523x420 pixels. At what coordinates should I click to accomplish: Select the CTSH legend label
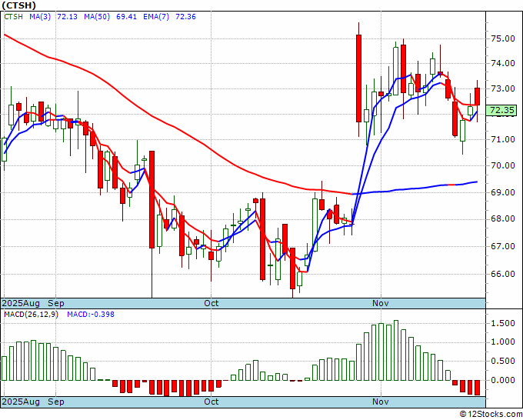coord(13,17)
